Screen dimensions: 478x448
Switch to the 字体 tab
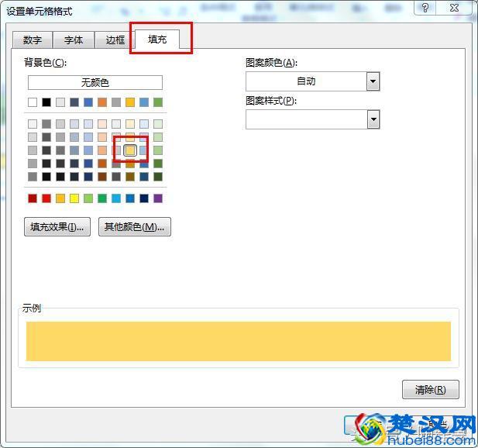74,40
